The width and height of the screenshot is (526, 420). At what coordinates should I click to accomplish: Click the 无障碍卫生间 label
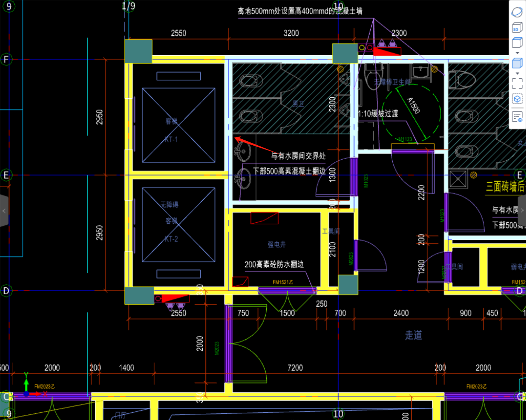[392, 82]
